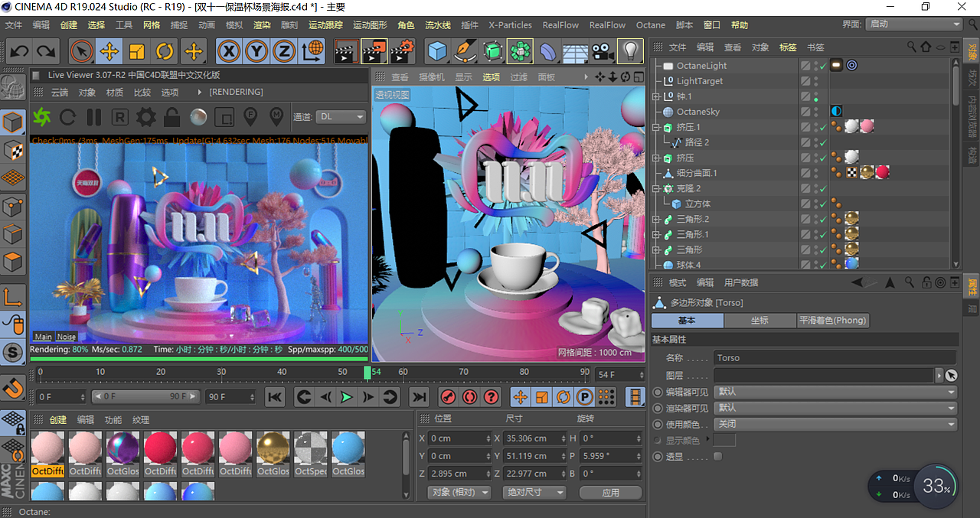Toggle enable check for 克隆.2 object

[822, 189]
